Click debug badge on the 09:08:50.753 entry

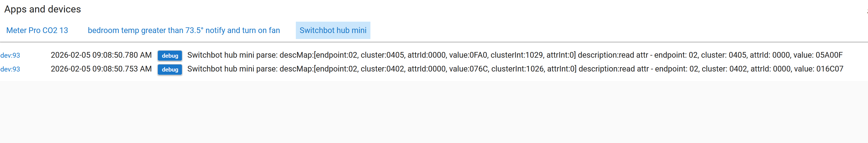tap(170, 69)
